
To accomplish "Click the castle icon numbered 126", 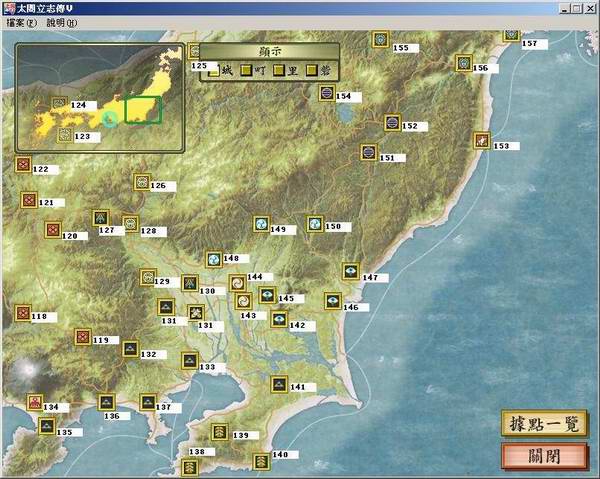I will click(142, 182).
